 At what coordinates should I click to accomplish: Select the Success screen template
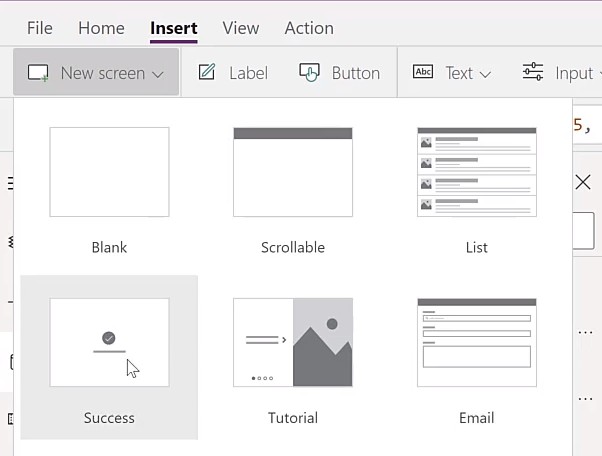coord(109,357)
